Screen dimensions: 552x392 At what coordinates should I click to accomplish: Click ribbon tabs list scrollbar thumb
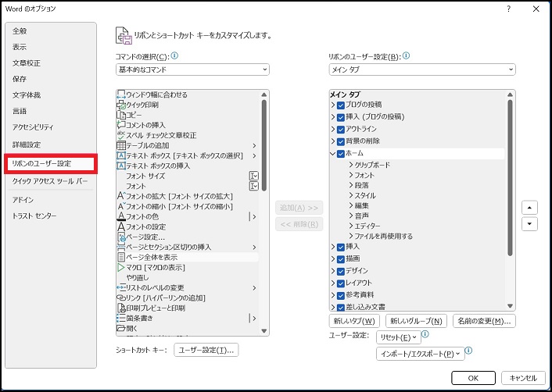coord(510,177)
